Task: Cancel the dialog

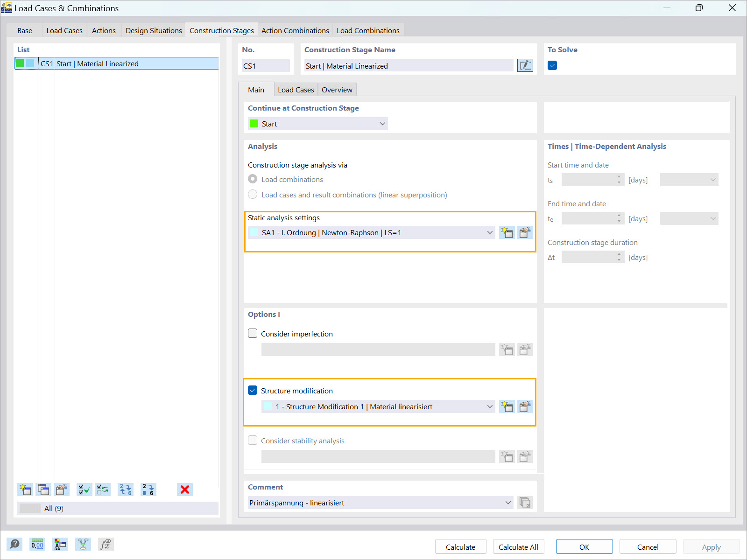Action: 648,547
